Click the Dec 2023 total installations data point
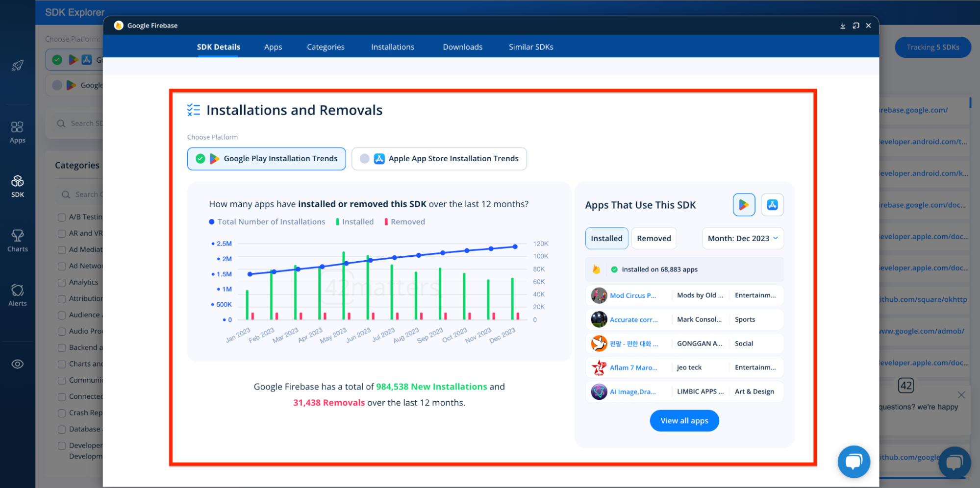The image size is (980, 488). (x=515, y=246)
